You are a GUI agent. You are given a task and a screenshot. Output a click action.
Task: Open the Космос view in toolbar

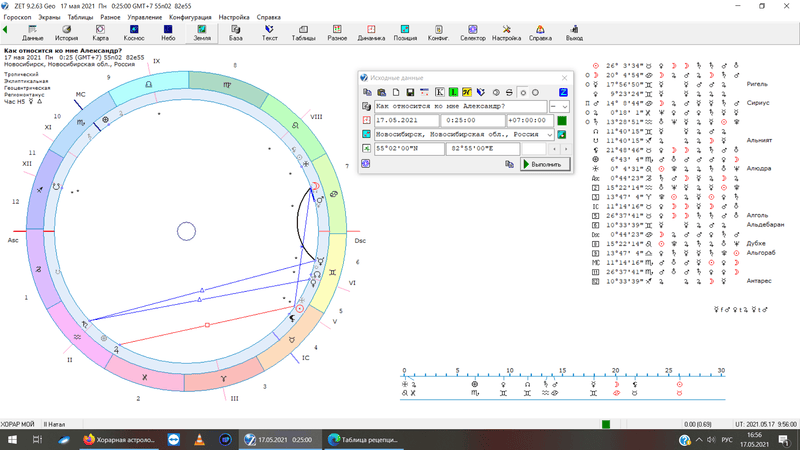click(x=134, y=34)
